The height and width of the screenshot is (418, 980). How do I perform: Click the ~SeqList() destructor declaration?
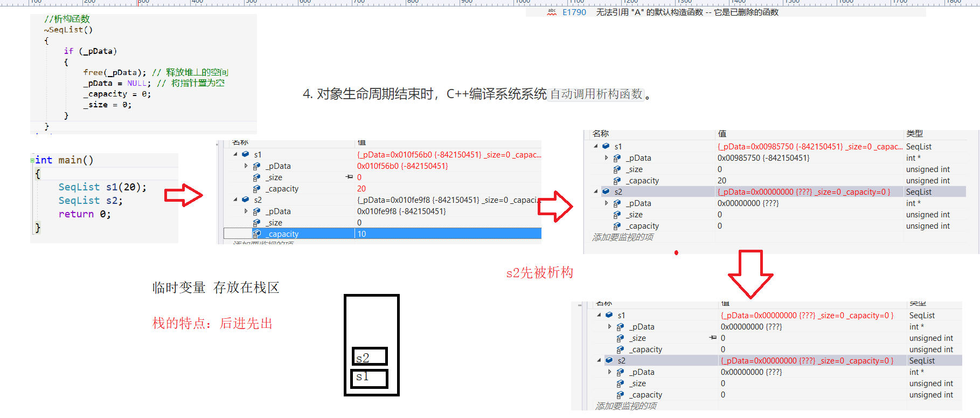(68, 30)
